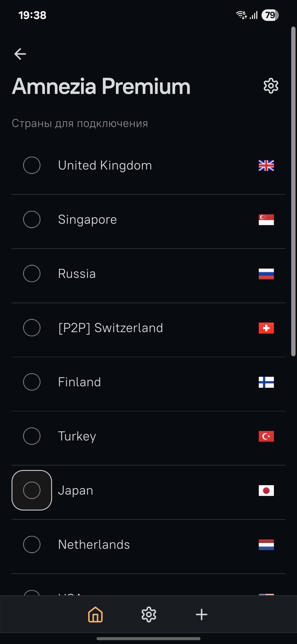Viewport: 297px width, 644px height.
Task: Open Settings tab in bottom bar
Action: (149, 614)
